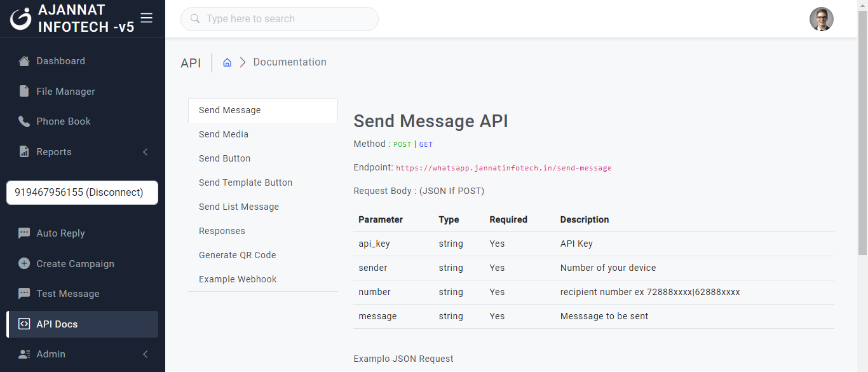
Task: Click the Create Campaign plus icon
Action: 24,263
